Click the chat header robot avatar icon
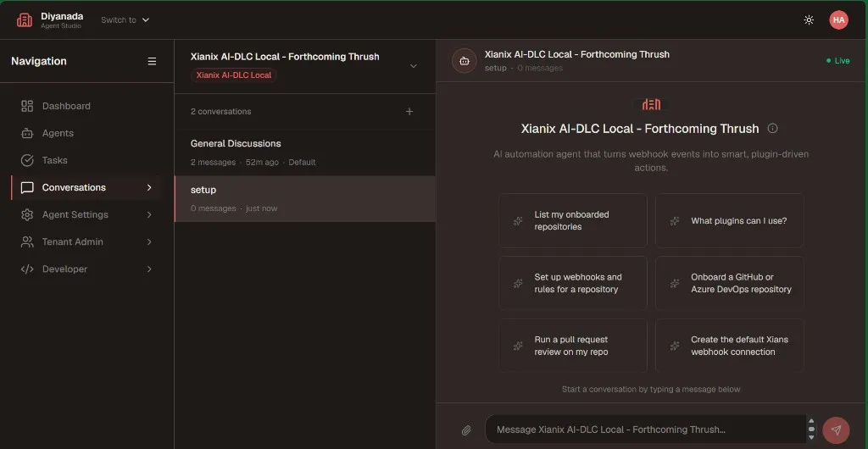The width and height of the screenshot is (868, 449). coord(465,61)
